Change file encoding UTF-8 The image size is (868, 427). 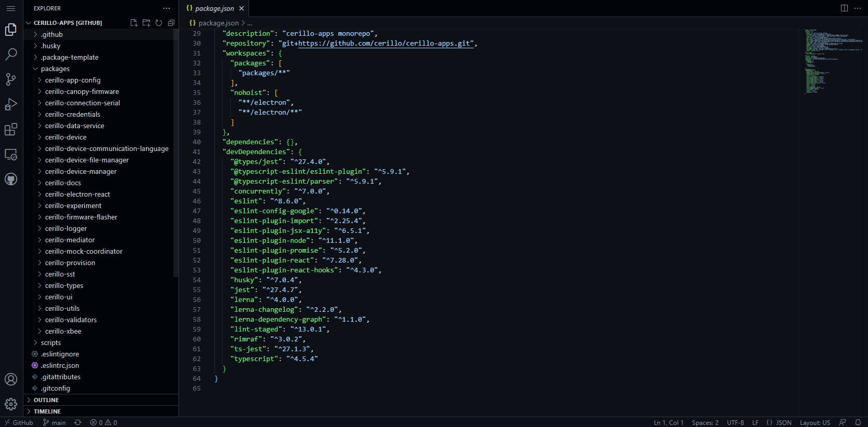click(x=735, y=422)
